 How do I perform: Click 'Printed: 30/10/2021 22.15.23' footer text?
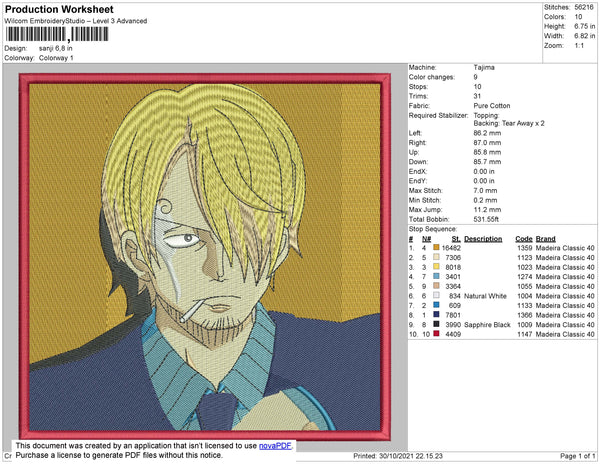pos(398,456)
